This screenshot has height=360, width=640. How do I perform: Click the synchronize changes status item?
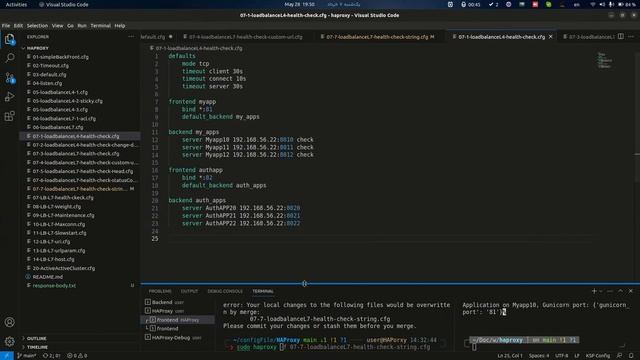51,356
